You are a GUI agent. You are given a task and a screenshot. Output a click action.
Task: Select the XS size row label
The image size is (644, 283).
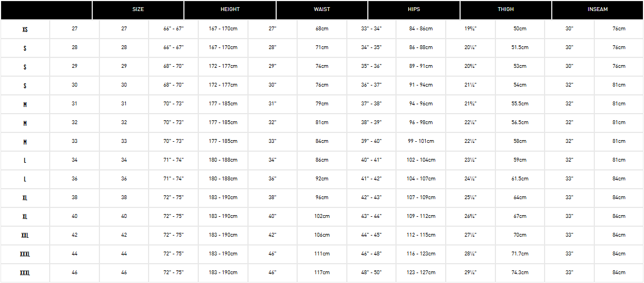tap(25, 29)
